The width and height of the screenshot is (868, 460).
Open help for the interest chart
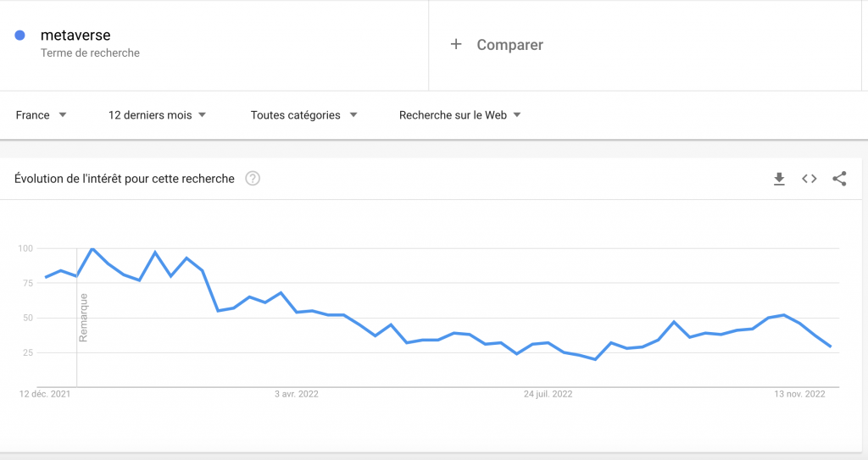point(252,179)
